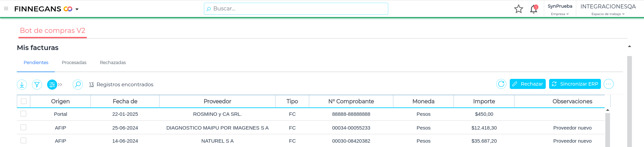Viewport: 644px width, 147px height.
Task: Open the filter funnel icon
Action: (x=37, y=85)
